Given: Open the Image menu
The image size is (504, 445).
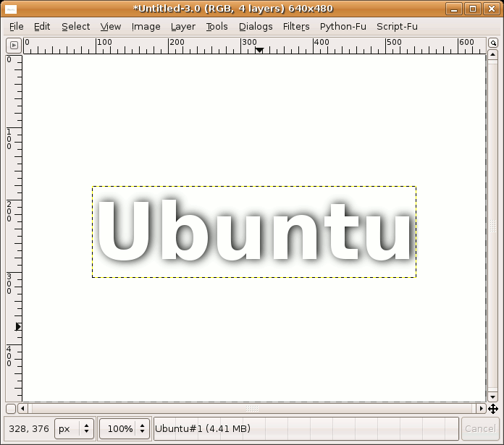Looking at the screenshot, I should (146, 26).
